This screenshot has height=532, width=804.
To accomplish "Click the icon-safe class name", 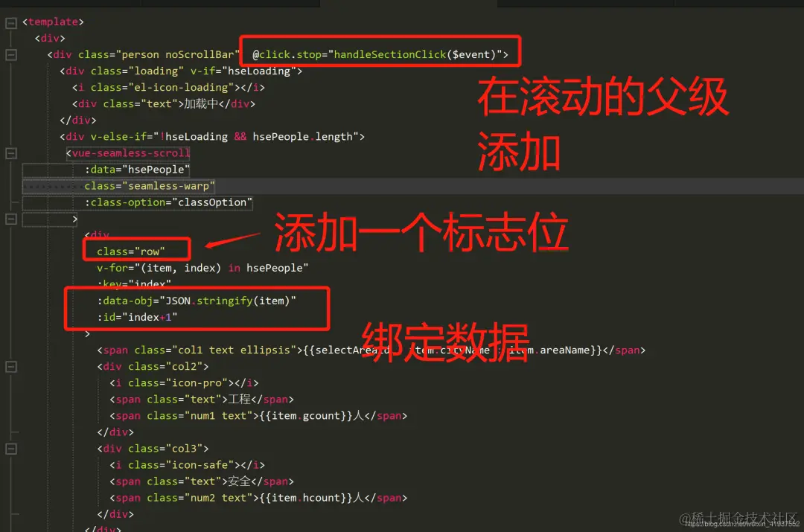I will (x=200, y=465).
